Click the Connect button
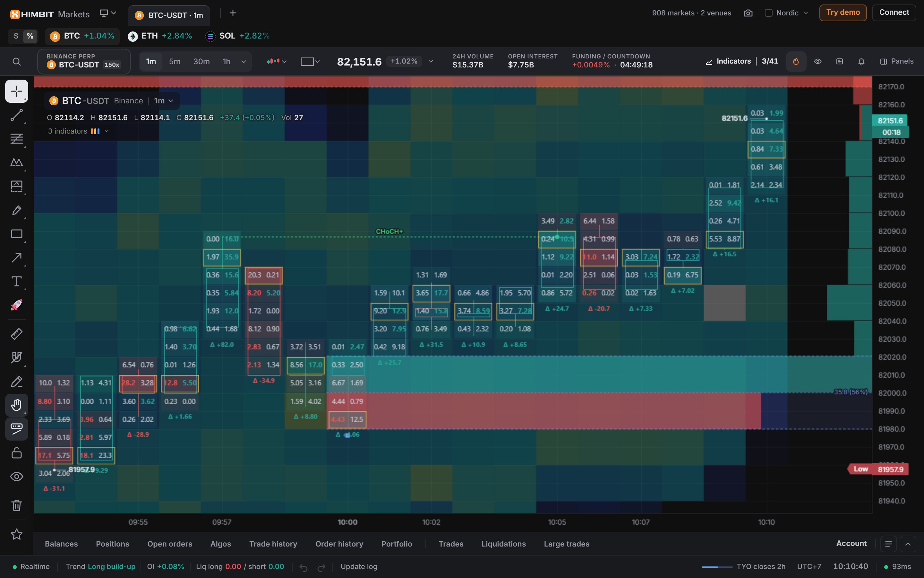This screenshot has width=924, height=578. tap(894, 13)
